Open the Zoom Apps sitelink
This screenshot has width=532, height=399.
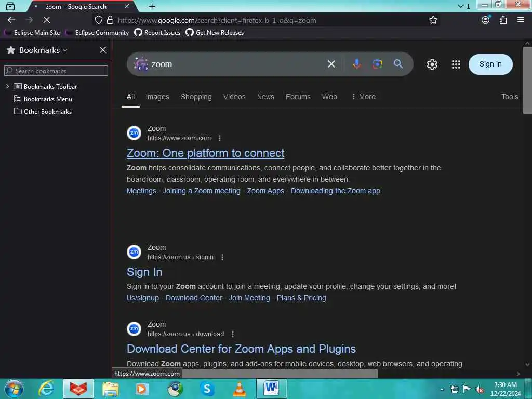click(x=265, y=191)
